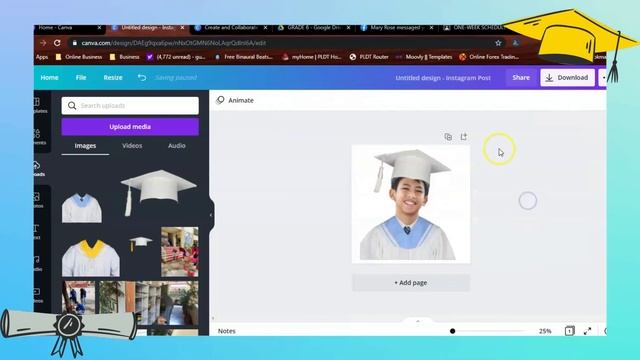The image size is (640, 360).
Task: Click the Search uploads field
Action: [x=130, y=106]
